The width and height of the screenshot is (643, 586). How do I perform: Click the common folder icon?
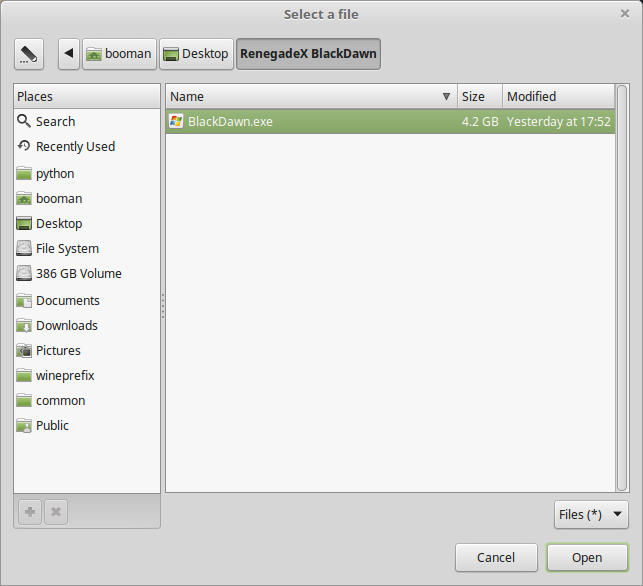tap(24, 401)
